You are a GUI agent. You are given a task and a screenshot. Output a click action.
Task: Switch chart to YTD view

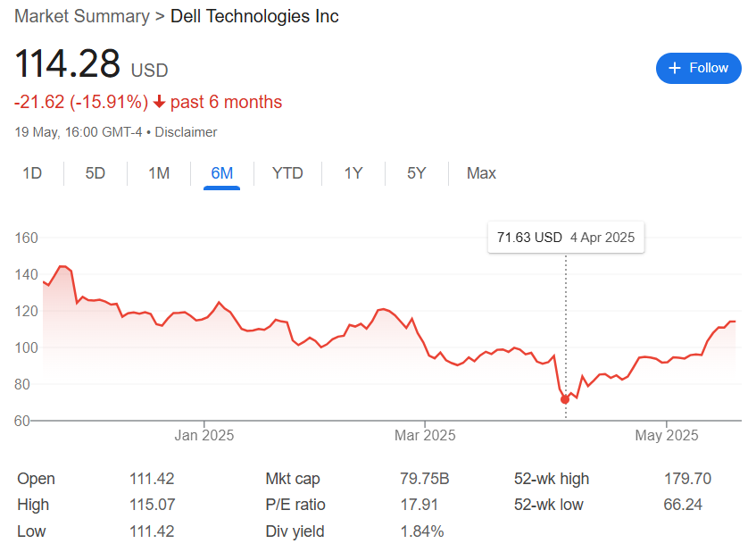287,173
